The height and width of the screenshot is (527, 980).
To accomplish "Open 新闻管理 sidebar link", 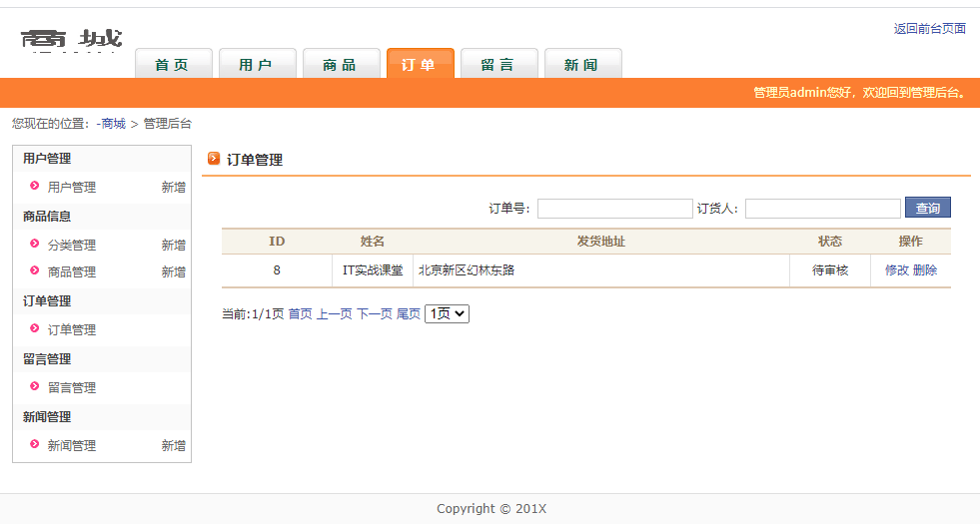I will (72, 446).
